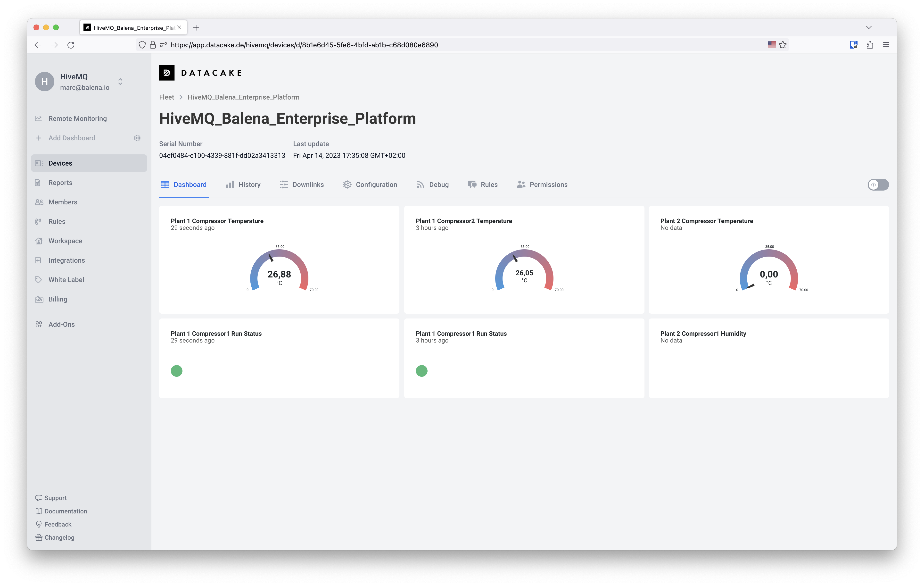Open the Integrations page
The image size is (924, 586).
[x=66, y=260]
